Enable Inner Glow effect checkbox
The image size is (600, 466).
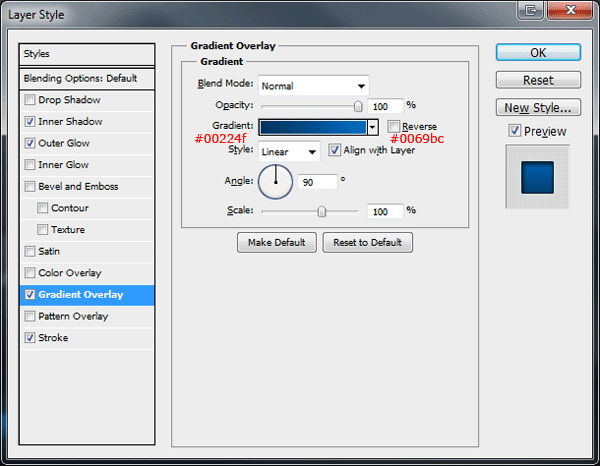click(x=30, y=165)
